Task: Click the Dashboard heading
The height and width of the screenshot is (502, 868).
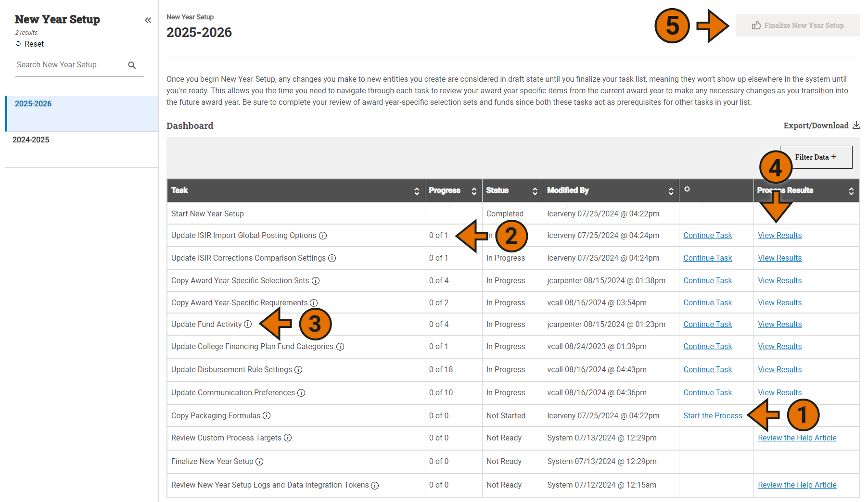Action: point(190,126)
